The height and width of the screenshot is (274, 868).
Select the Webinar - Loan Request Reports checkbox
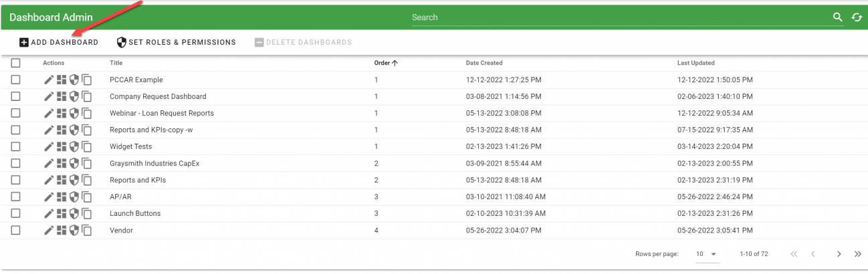pos(16,113)
